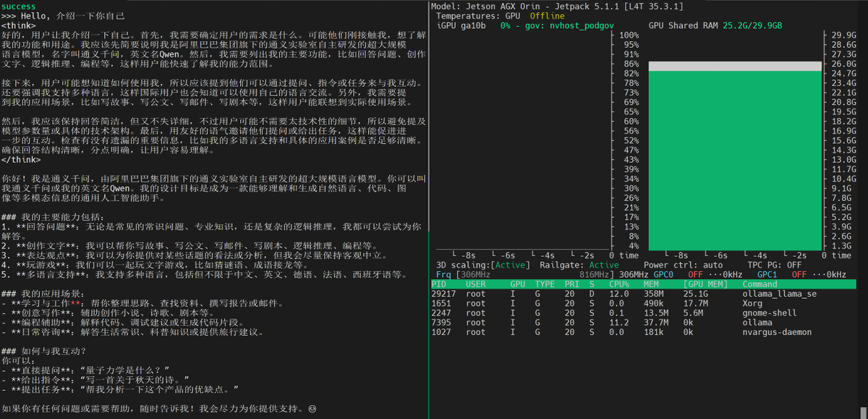This screenshot has height=419, width=868.
Task: Click the 52% axis label
Action: coord(631,140)
